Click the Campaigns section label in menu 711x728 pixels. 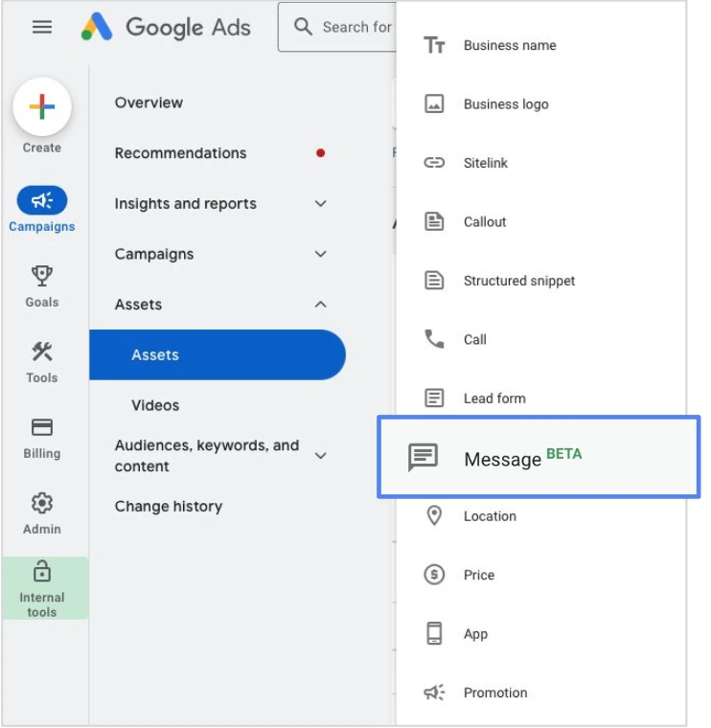click(154, 254)
